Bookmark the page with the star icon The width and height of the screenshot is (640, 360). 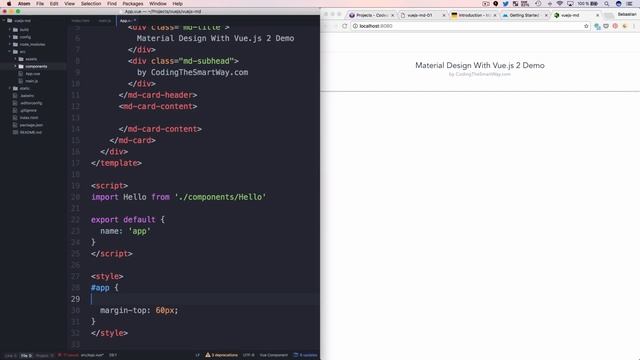pyautogui.click(x=586, y=26)
